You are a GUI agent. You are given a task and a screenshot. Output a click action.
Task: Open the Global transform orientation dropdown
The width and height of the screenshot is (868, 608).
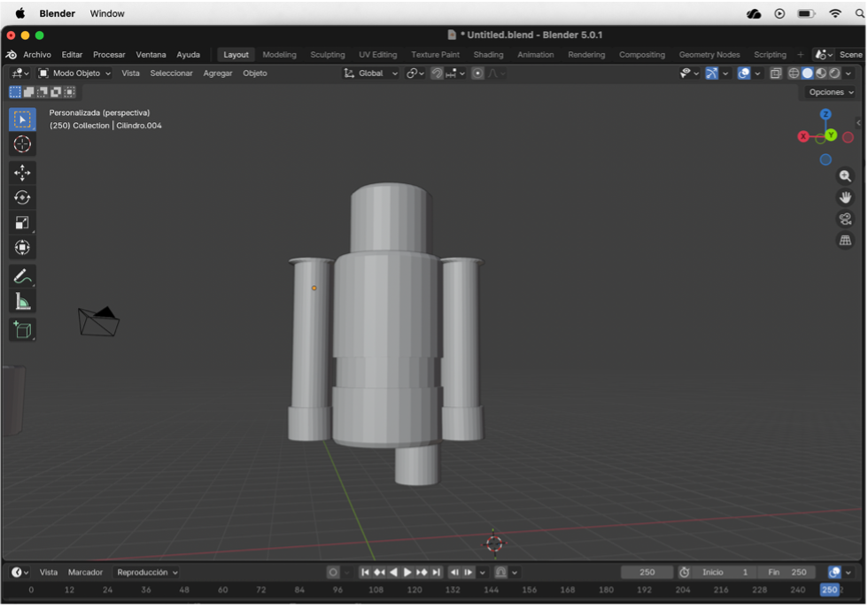(x=372, y=73)
